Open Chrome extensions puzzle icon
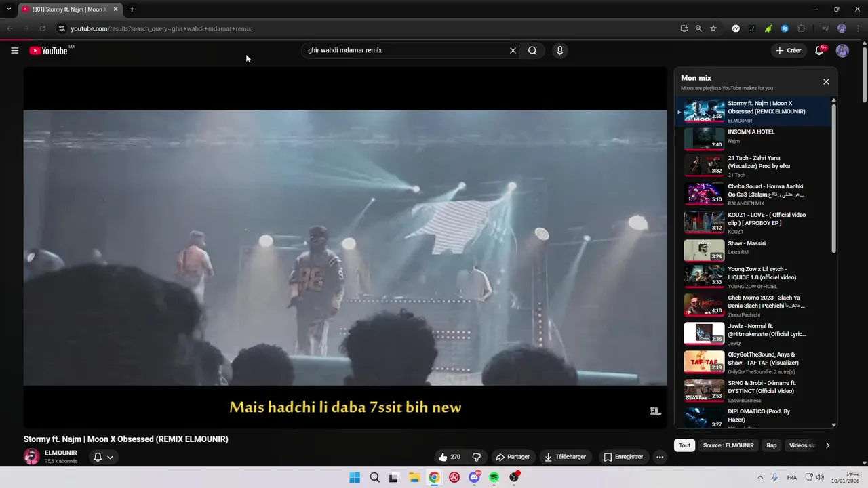This screenshot has height=488, width=868. point(802,28)
